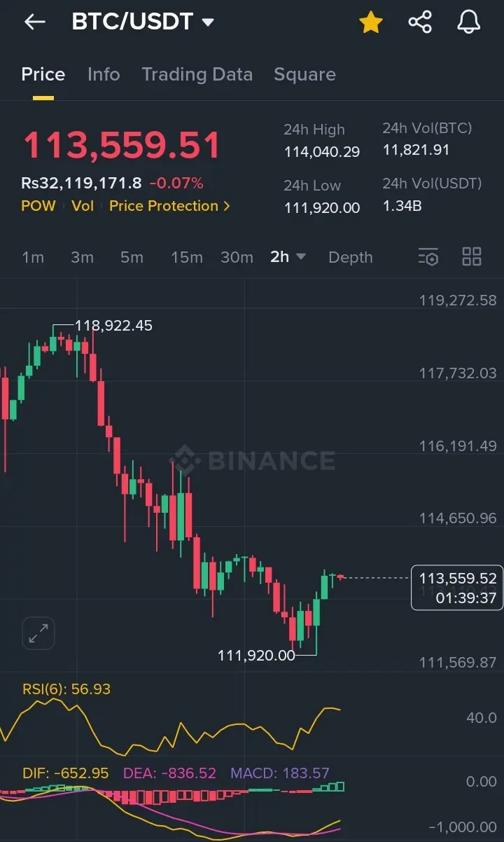This screenshot has height=842, width=504.
Task: Select the 30m timeframe
Action: tap(237, 257)
